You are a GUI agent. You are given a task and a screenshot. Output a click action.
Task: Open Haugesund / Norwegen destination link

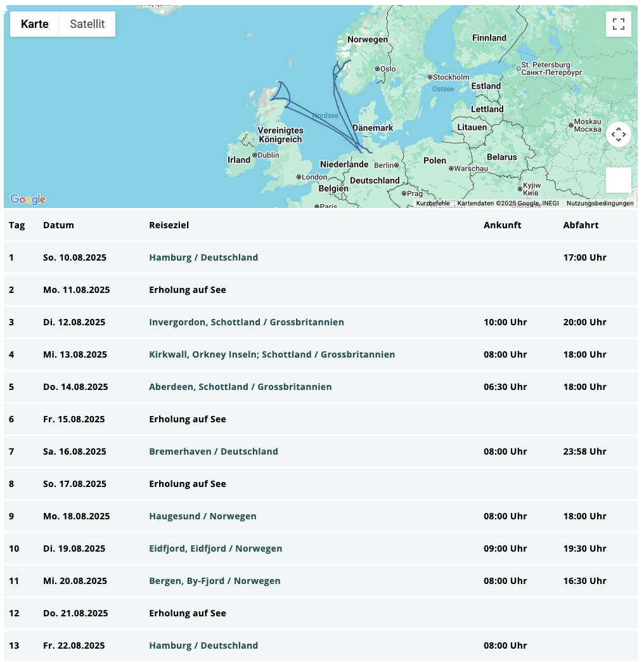point(203,516)
